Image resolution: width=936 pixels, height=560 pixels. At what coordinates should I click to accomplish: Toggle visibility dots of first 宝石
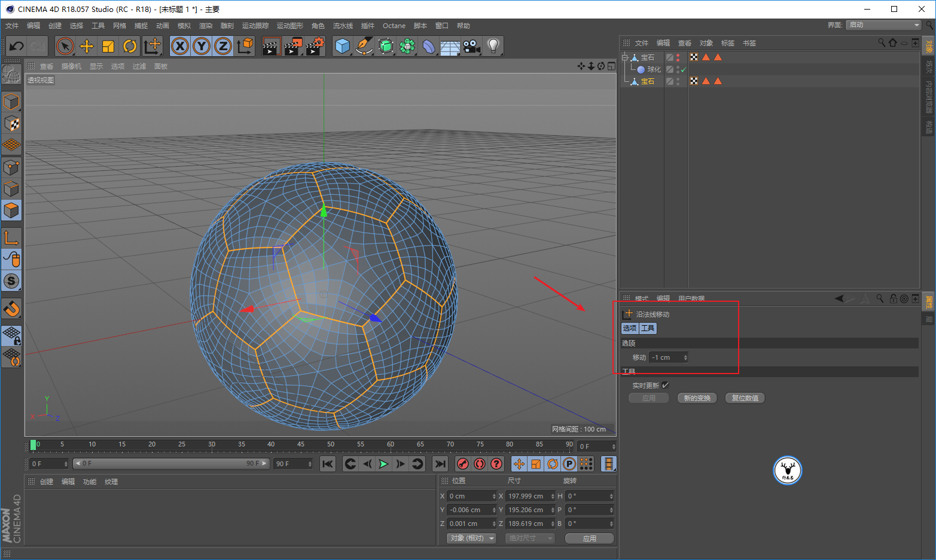coord(678,57)
